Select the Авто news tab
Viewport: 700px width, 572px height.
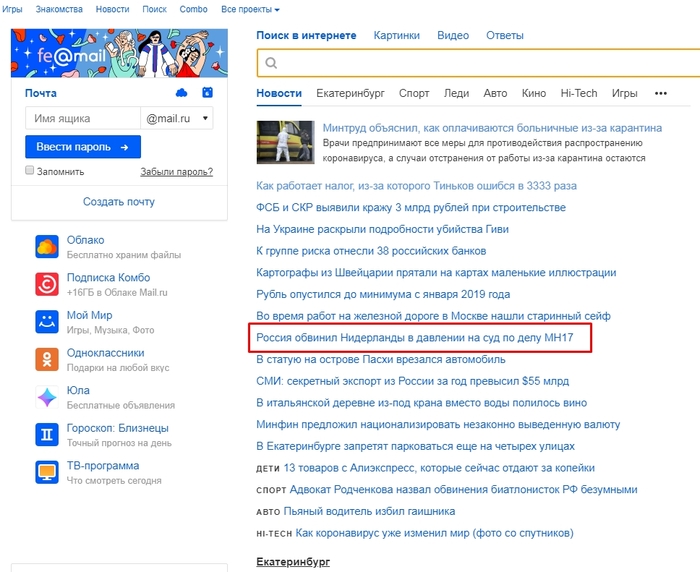click(495, 93)
